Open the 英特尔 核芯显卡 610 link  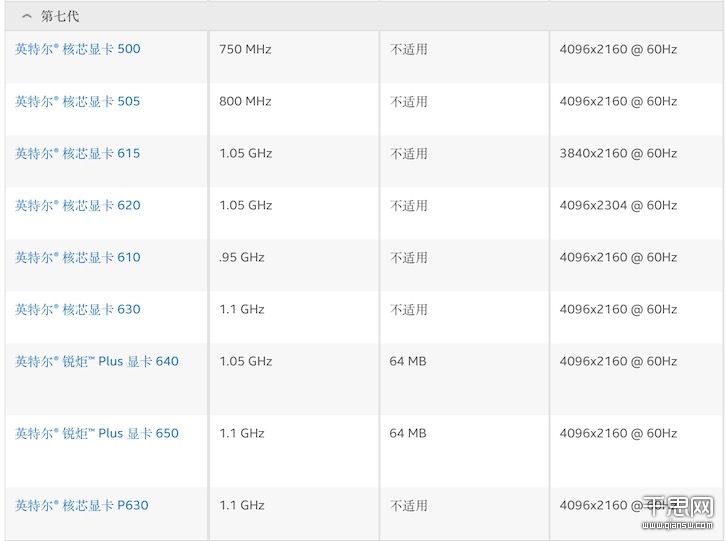[78, 257]
